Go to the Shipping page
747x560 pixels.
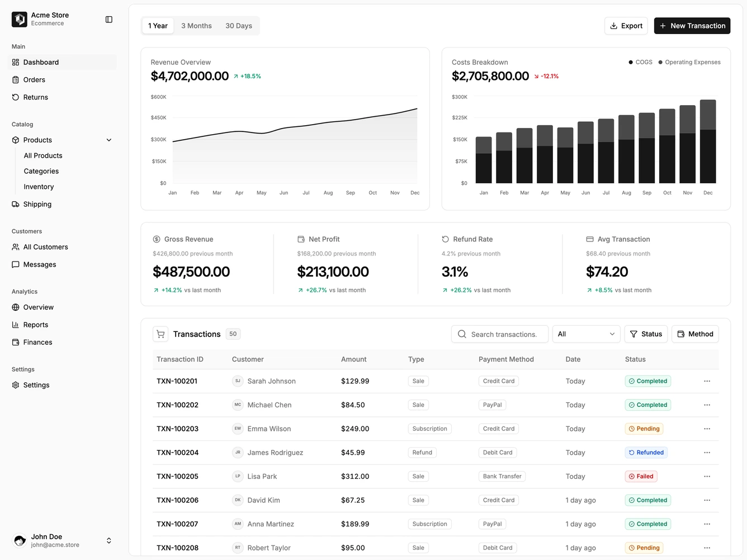tap(62, 205)
